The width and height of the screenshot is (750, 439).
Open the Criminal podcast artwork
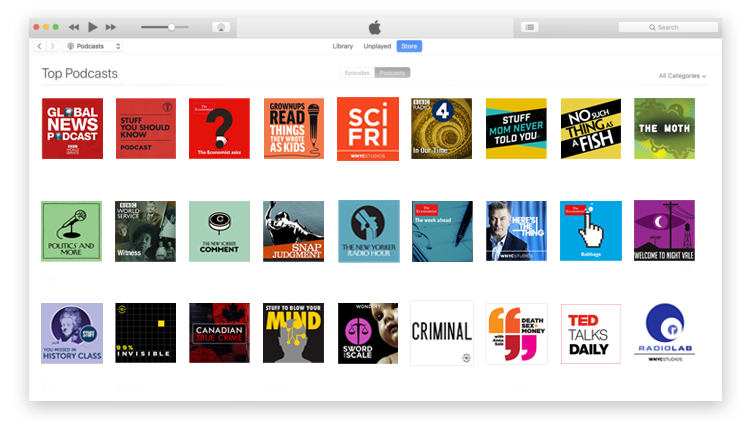click(x=442, y=333)
